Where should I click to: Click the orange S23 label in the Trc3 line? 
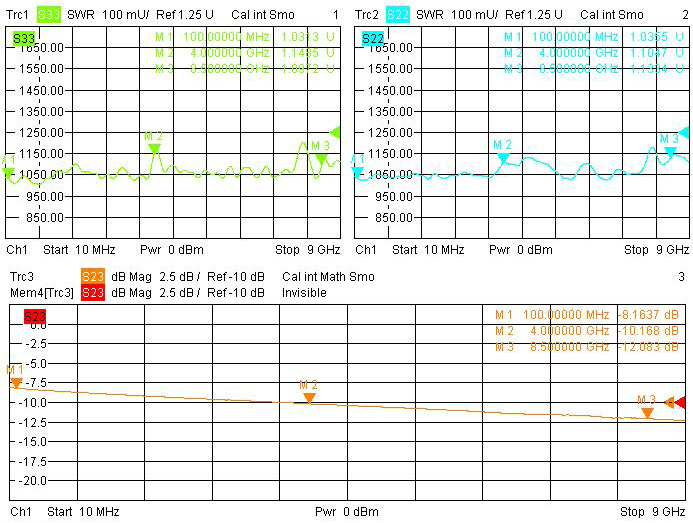click(92, 277)
